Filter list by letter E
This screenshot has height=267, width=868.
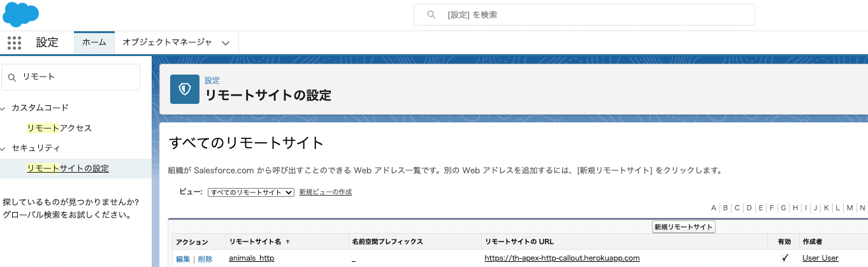point(761,208)
